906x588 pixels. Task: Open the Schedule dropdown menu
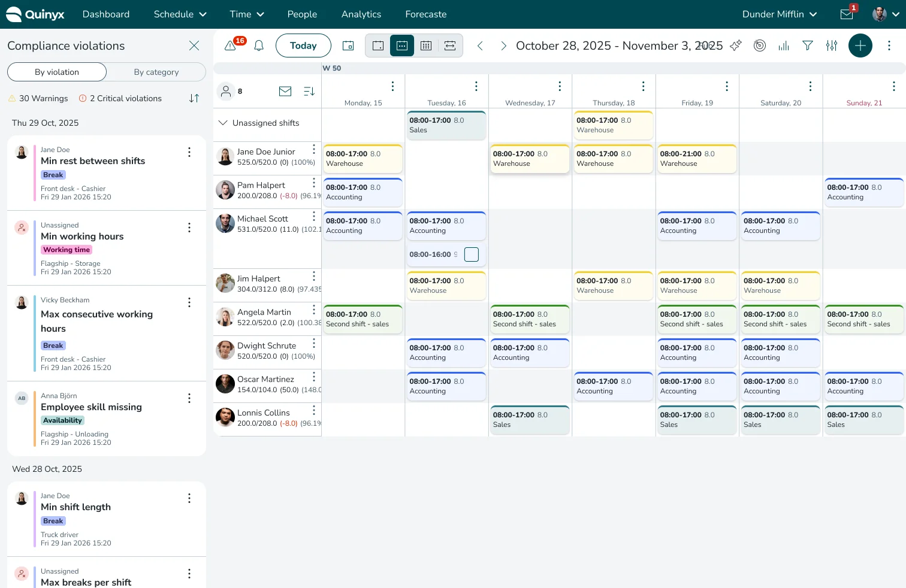coord(180,14)
